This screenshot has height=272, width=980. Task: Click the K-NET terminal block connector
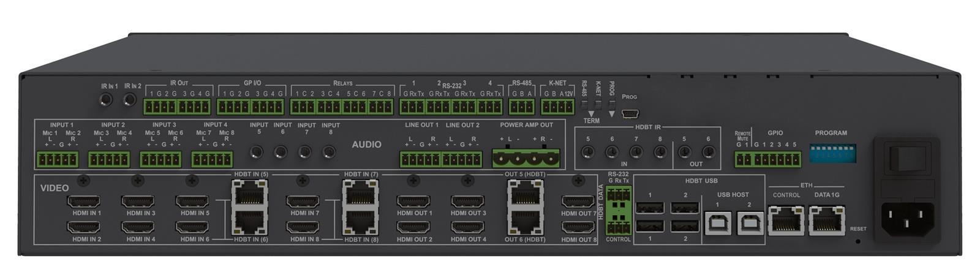pos(557,107)
